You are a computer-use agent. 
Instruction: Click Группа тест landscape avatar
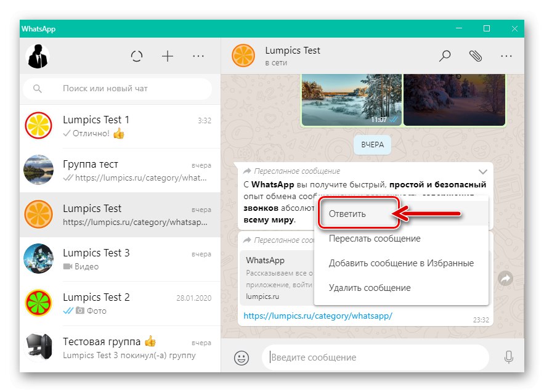coord(39,169)
